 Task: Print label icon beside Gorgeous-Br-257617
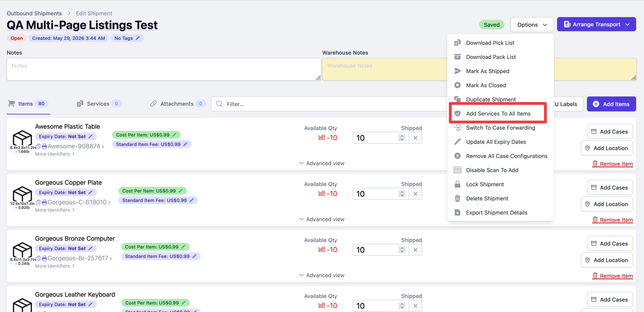pos(44,258)
